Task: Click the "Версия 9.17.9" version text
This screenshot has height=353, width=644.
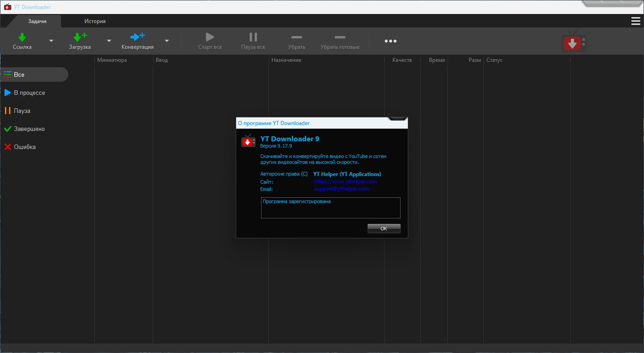Action: [x=276, y=146]
